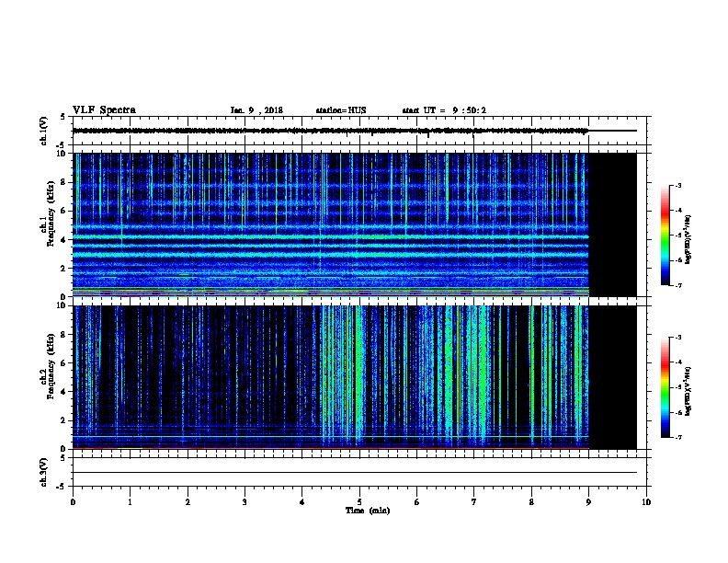Click the time axis tick label "3"

click(x=245, y=502)
